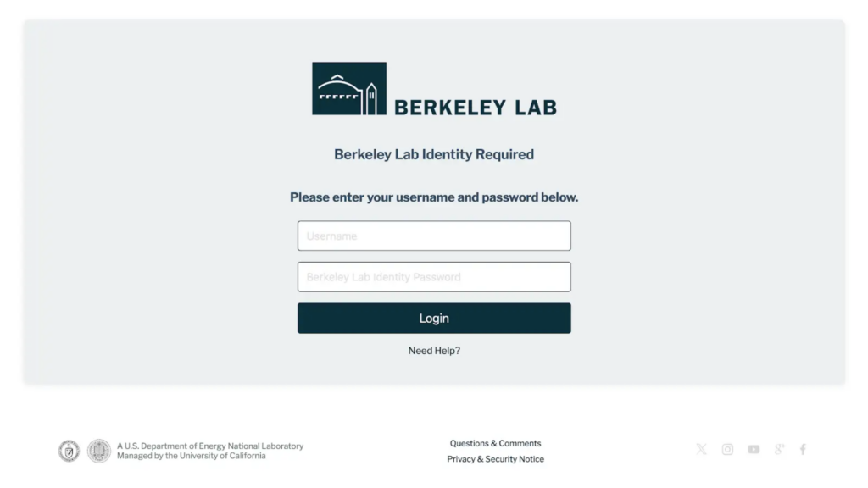Focus the Username input field

pos(434,236)
